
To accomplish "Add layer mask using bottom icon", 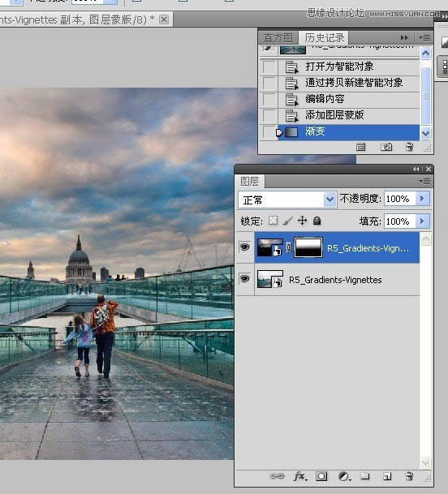I will pos(321,476).
